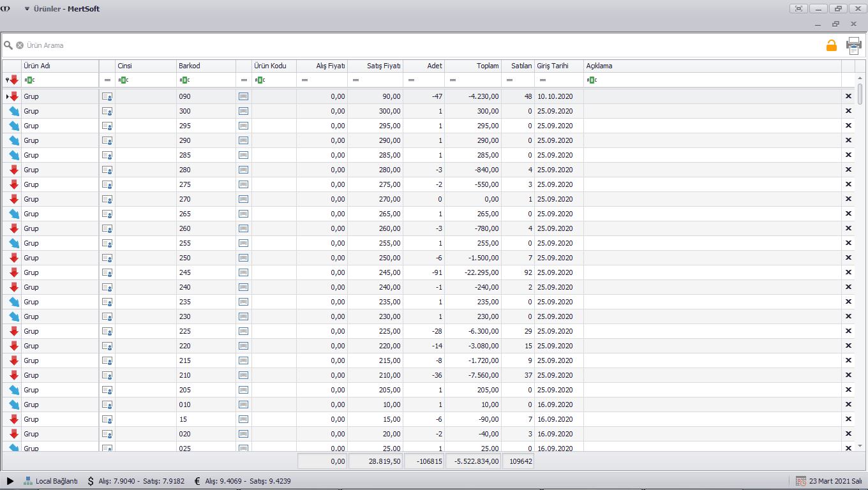The width and height of the screenshot is (868, 490).
Task: Click the magnifying glass search icon
Action: [8, 45]
